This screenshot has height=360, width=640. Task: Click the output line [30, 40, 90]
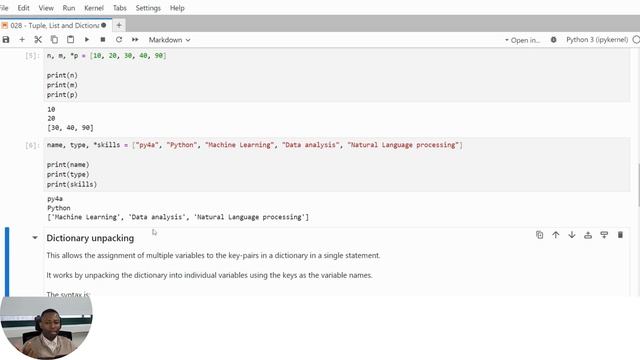tap(70, 128)
